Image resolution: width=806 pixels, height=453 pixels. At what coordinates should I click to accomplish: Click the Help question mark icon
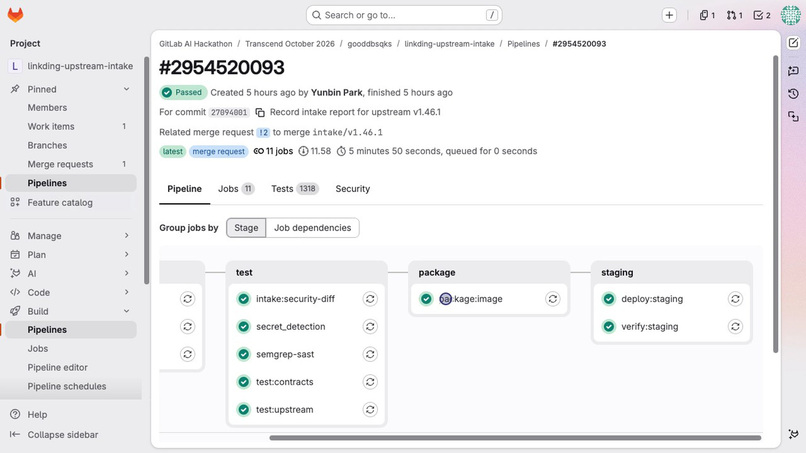[15, 414]
